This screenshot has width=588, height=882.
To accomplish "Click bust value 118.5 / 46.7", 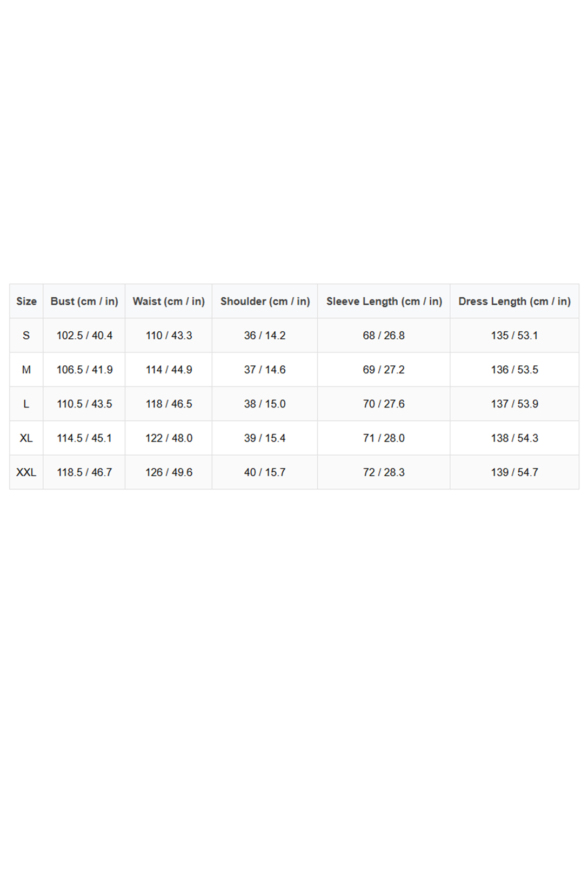I will (84, 472).
